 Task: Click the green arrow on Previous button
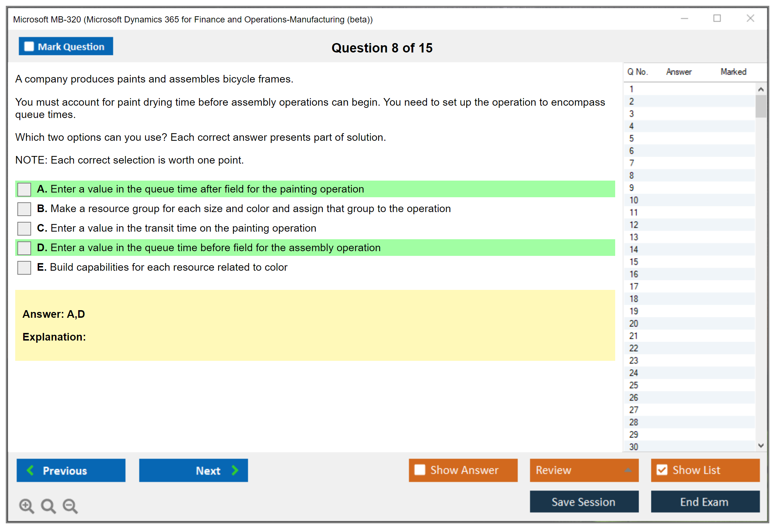(x=30, y=470)
